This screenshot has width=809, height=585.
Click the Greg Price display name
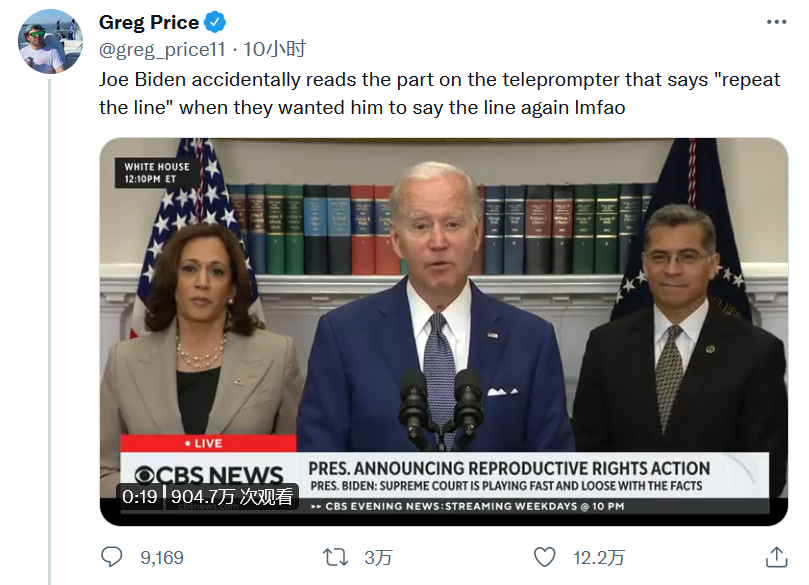point(148,22)
